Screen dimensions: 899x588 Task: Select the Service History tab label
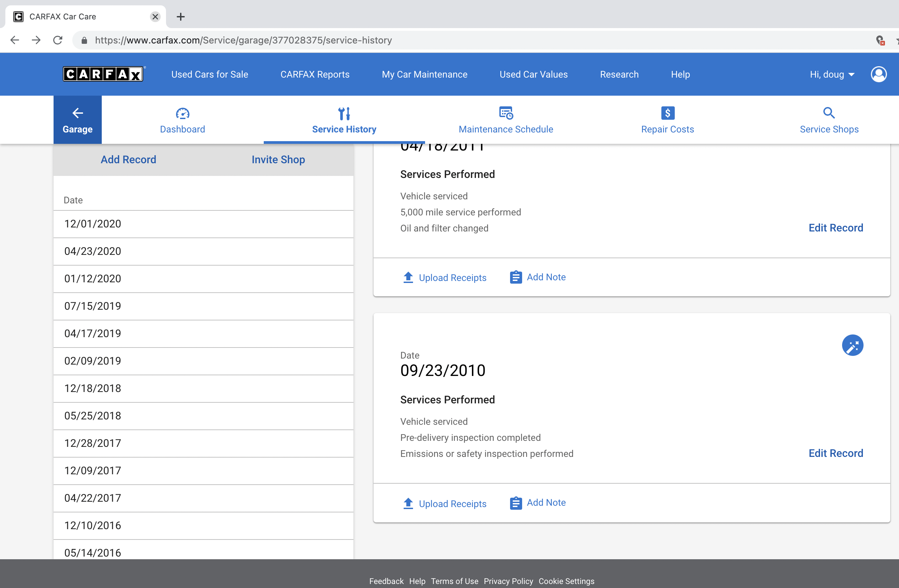tap(344, 129)
